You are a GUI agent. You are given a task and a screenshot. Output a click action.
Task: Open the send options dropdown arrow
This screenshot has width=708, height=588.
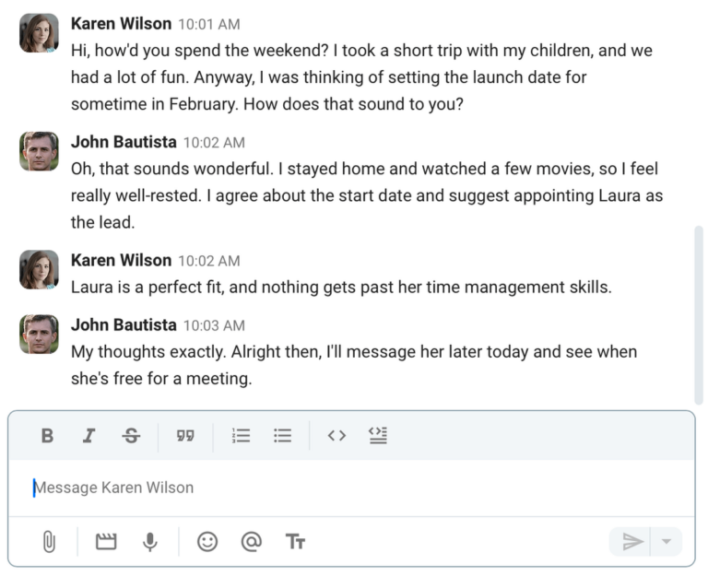click(x=667, y=542)
